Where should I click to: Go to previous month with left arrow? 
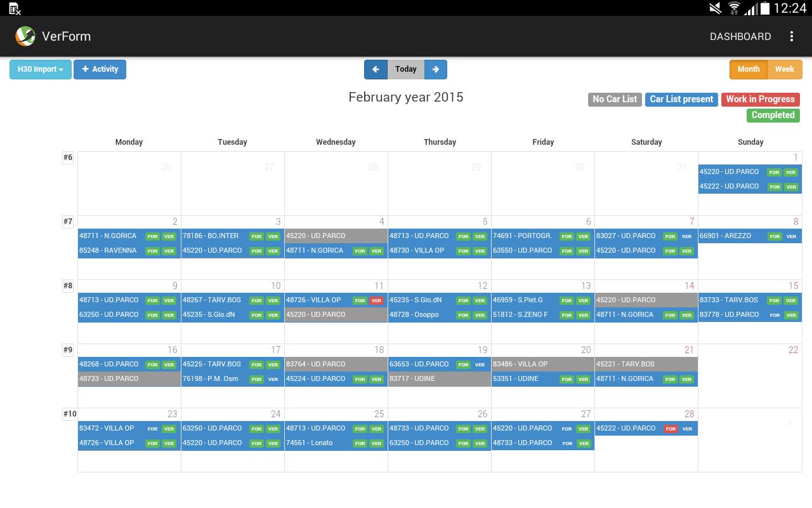[x=376, y=69]
